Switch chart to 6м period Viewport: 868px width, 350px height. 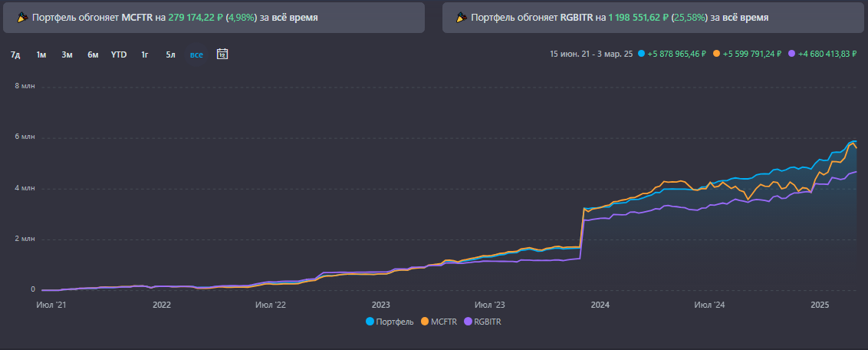click(x=93, y=54)
